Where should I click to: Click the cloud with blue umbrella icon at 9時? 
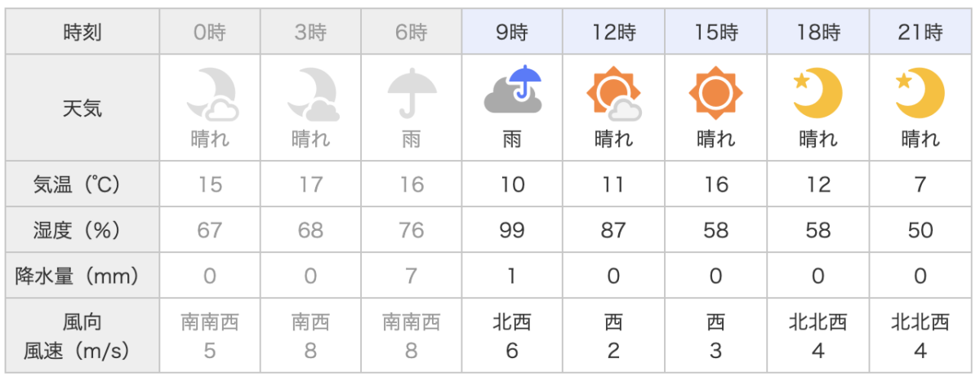[x=513, y=91]
